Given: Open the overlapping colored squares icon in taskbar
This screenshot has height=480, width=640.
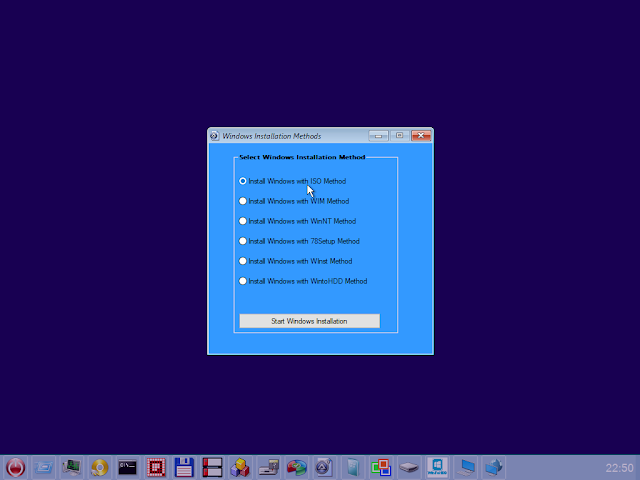Looking at the screenshot, I should [x=381, y=467].
